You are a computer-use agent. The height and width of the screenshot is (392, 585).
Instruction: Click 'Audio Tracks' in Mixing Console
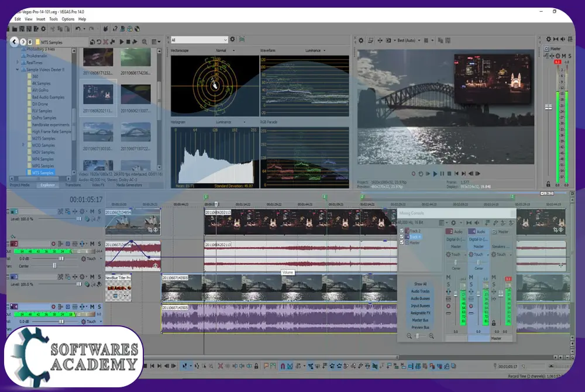click(420, 291)
